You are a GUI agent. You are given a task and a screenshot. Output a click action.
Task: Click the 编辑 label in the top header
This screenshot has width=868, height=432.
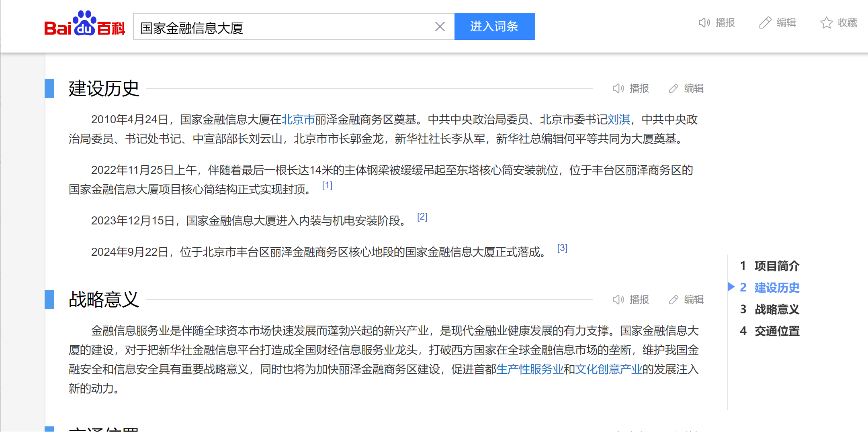pos(786,22)
